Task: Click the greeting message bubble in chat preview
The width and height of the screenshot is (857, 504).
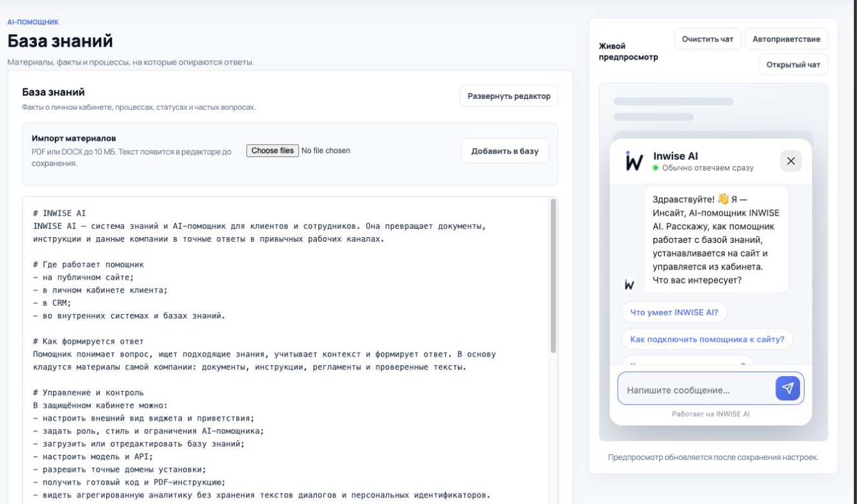Action: pyautogui.click(x=716, y=239)
